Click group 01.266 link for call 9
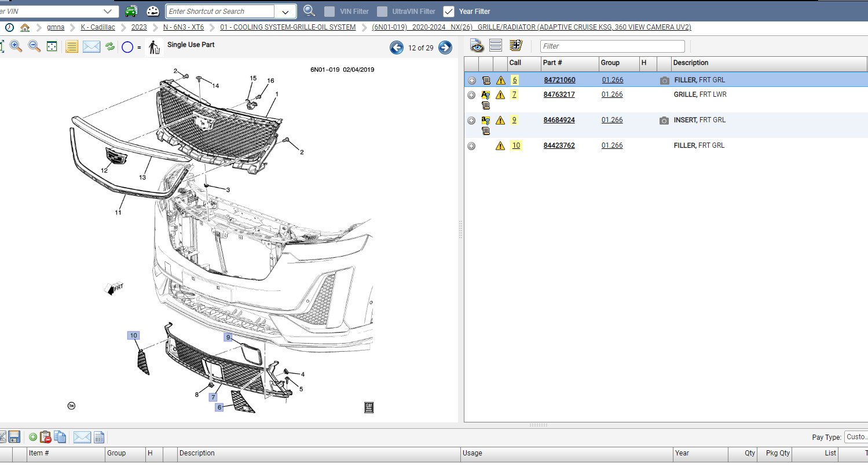 pos(612,120)
